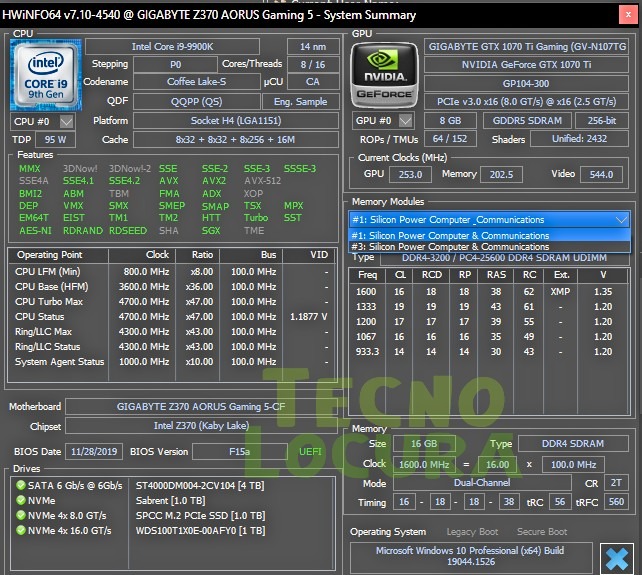
Task: Select the Sabrent [1.0 TB] drive entry
Action: (171, 500)
